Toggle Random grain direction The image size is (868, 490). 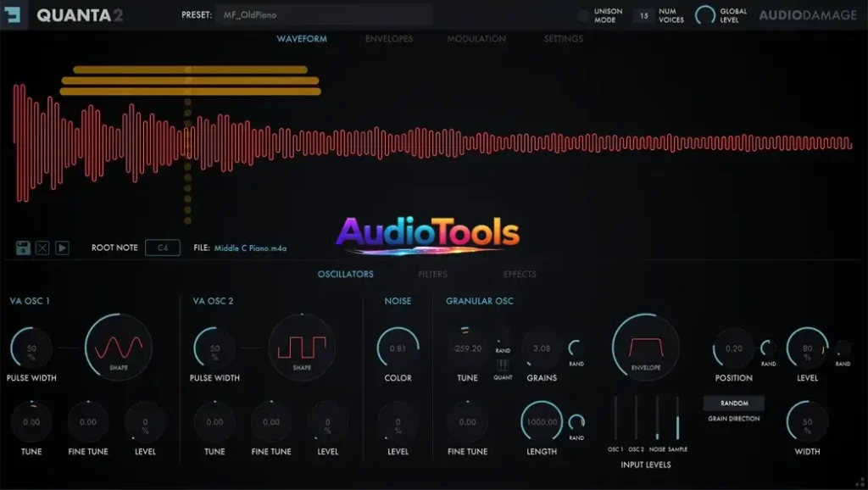733,403
